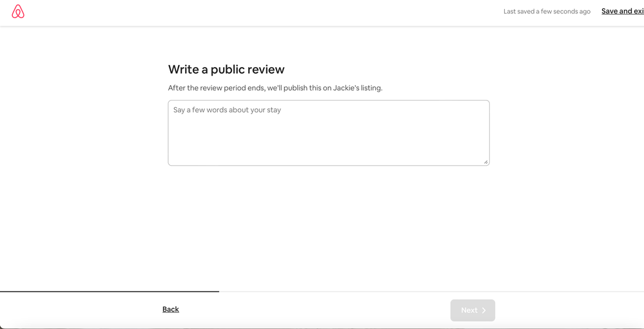Viewport: 644px width, 329px height.
Task: Click blank space in the top header bar
Action: click(x=258, y=12)
